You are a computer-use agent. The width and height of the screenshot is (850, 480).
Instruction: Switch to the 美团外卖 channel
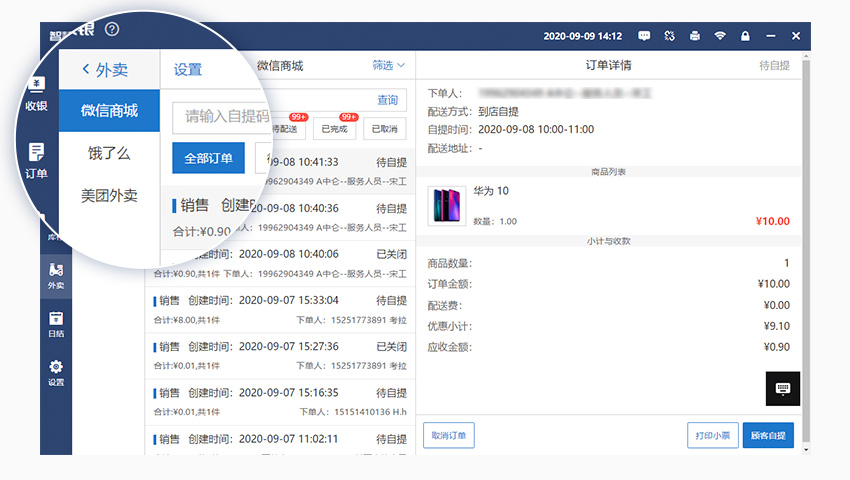(x=109, y=196)
